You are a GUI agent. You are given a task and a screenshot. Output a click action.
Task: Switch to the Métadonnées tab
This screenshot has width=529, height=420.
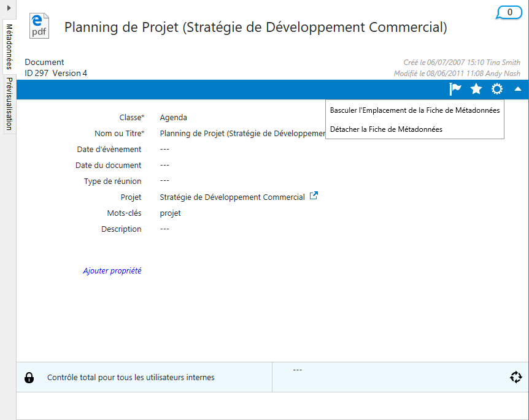(9, 48)
